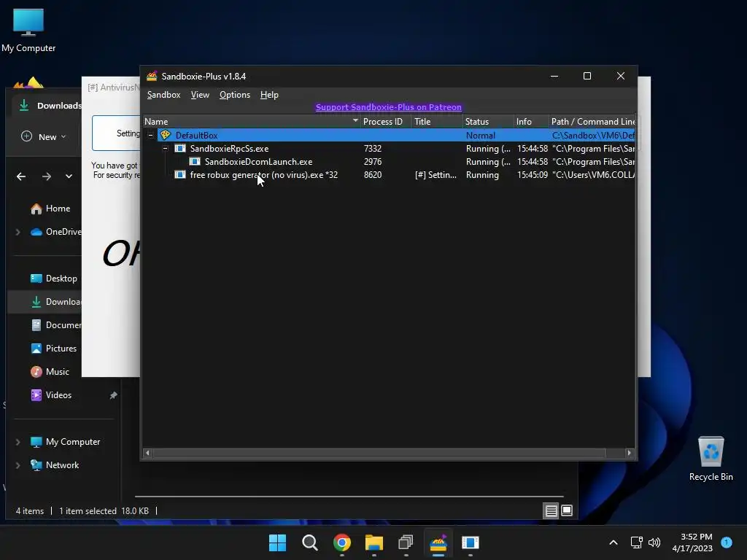Show hidden system tray icons
Screen dimensions: 747x560
pos(614,542)
